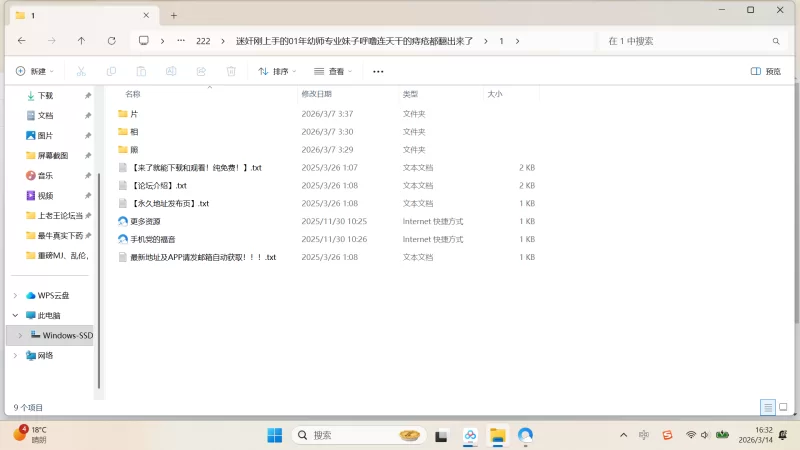This screenshot has width=800, height=450.
Task: Open the 更多资源 internet shortcut
Action: pos(145,221)
